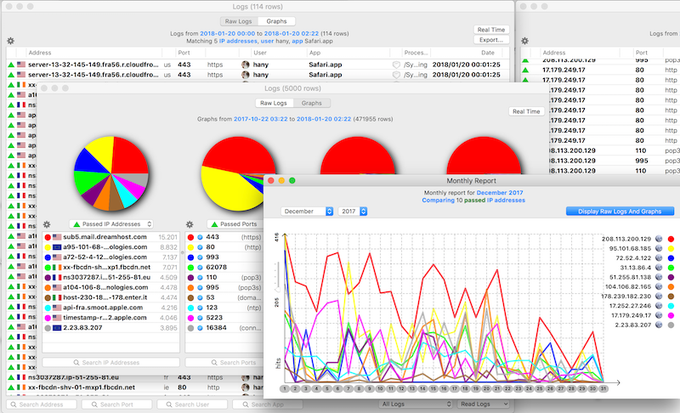The image size is (680, 413).
Task: Click US flag beside sub5.mail.dreamhost.com
Action: pyautogui.click(x=57, y=237)
